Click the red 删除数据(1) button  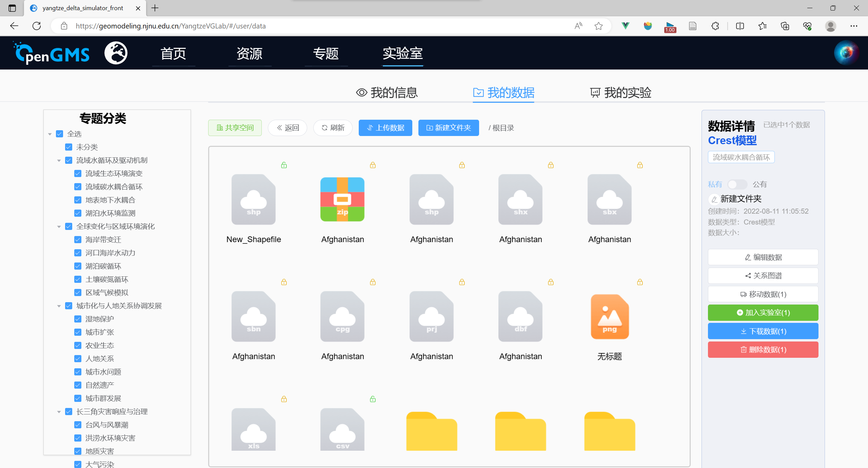[x=763, y=350]
